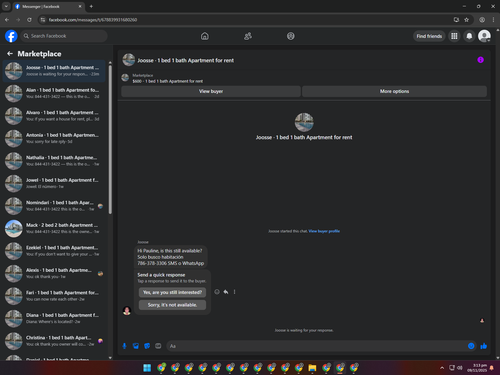Image resolution: width=500 pixels, height=375 pixels.
Task: Click the Find friends button
Action: click(x=429, y=36)
